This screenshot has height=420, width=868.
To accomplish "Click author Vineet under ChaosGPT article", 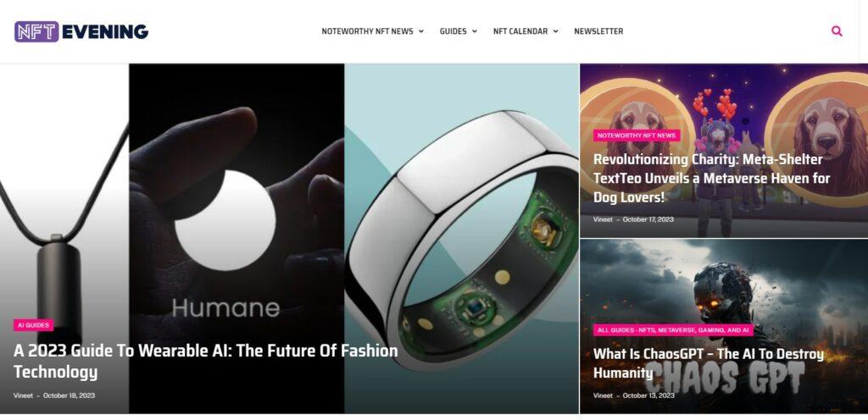I will [x=603, y=395].
